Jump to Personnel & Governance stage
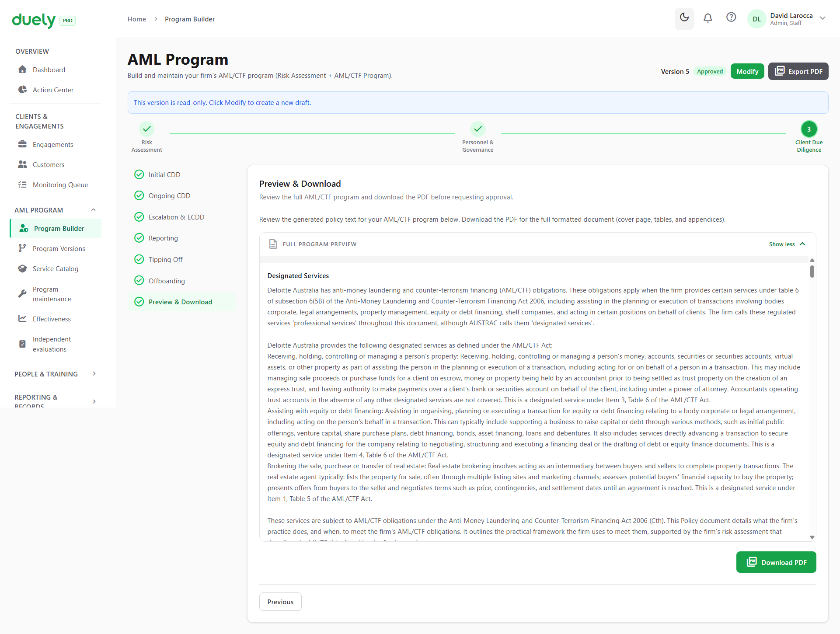This screenshot has width=840, height=634. tap(478, 137)
